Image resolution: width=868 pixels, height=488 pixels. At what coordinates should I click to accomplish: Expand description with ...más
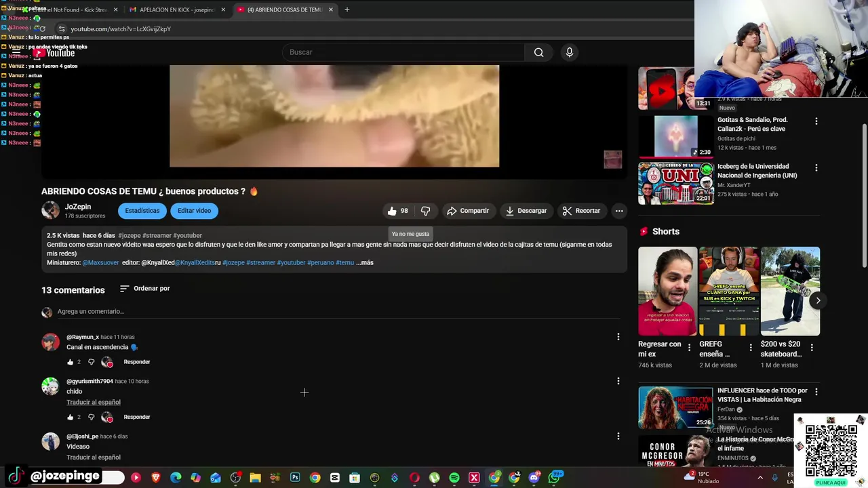click(365, 262)
